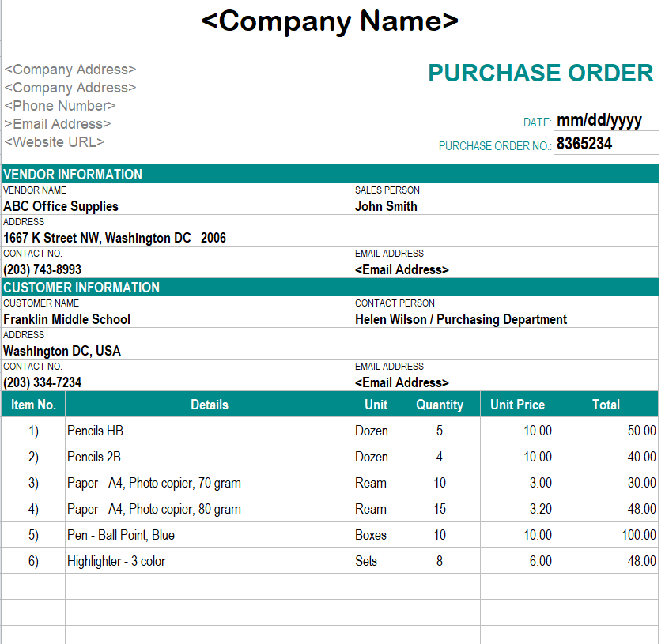The height and width of the screenshot is (644, 665).
Task: Select total 50.00 for Pencils HB
Action: click(x=606, y=431)
